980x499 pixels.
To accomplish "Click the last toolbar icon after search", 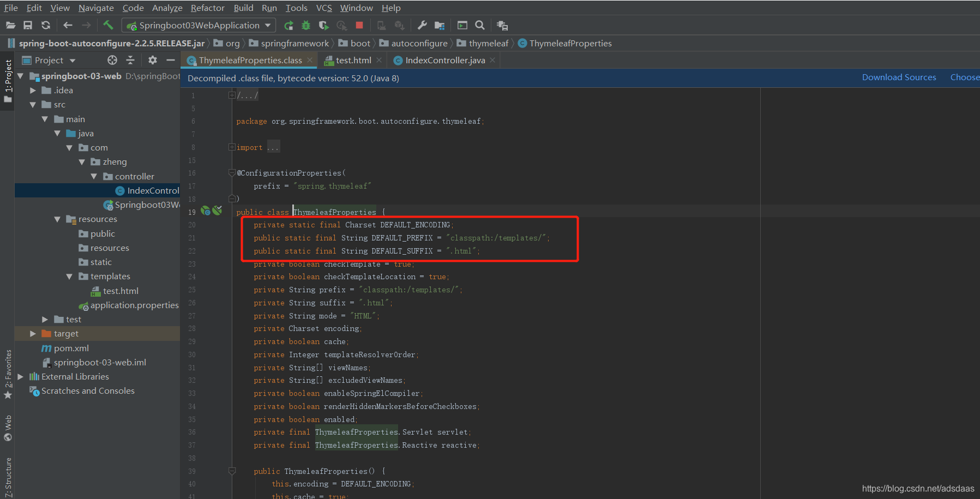I will coord(502,25).
